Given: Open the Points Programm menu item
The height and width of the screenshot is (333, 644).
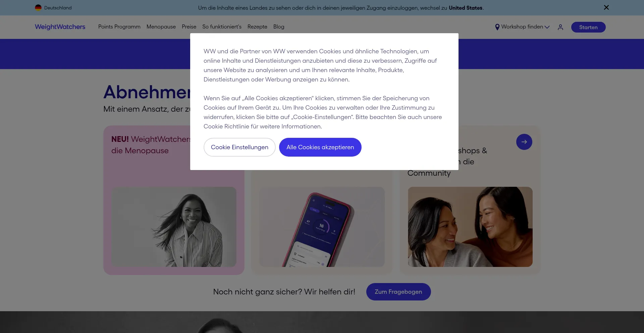Looking at the screenshot, I should (x=119, y=27).
